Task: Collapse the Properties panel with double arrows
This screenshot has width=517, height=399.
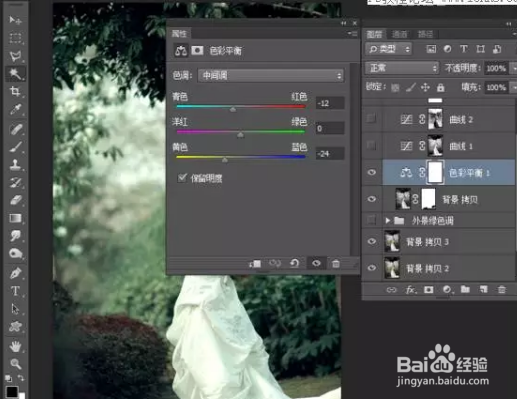Action: click(x=344, y=23)
